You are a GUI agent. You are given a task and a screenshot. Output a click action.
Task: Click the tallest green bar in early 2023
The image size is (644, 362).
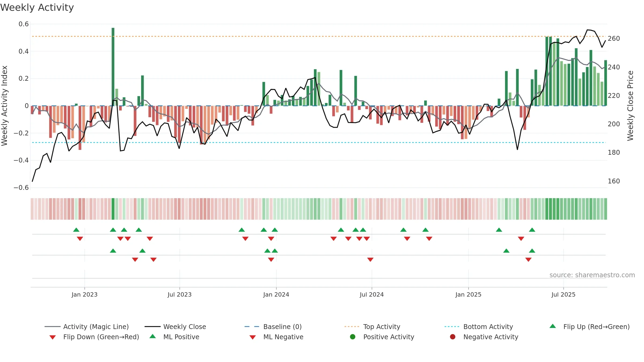point(113,67)
